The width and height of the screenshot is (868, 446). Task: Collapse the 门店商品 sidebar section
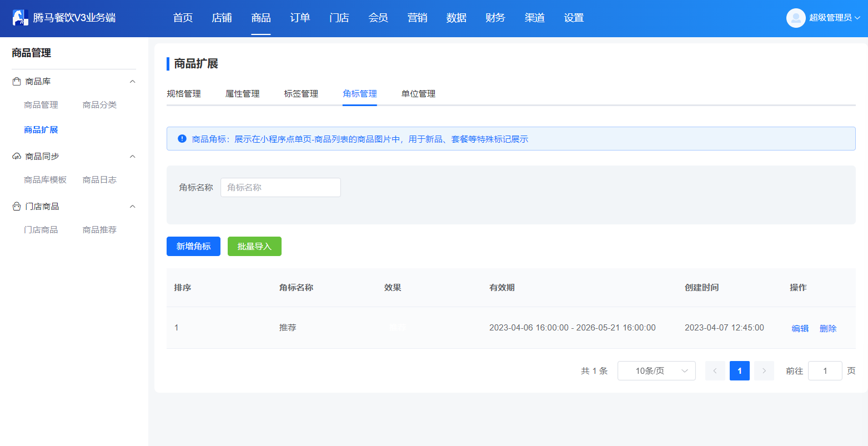coord(132,207)
